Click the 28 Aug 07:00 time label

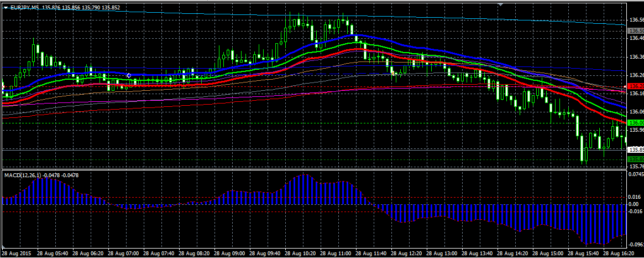point(122,254)
